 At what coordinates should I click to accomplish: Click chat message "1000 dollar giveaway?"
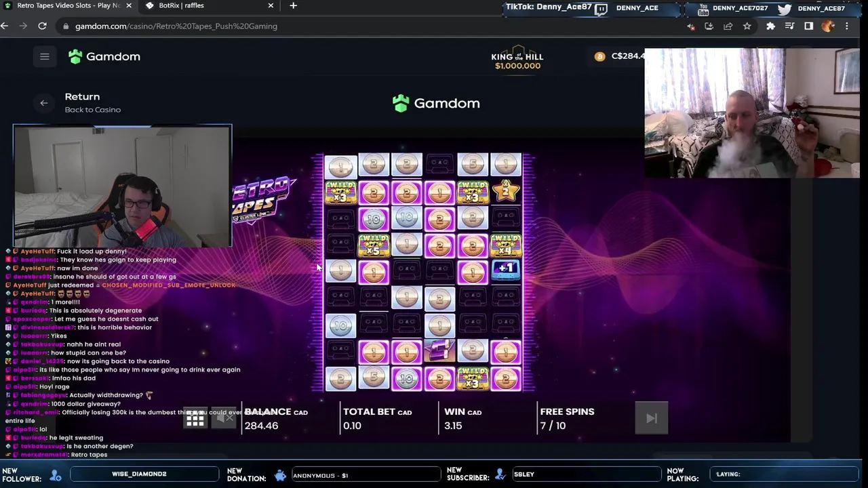(x=85, y=404)
